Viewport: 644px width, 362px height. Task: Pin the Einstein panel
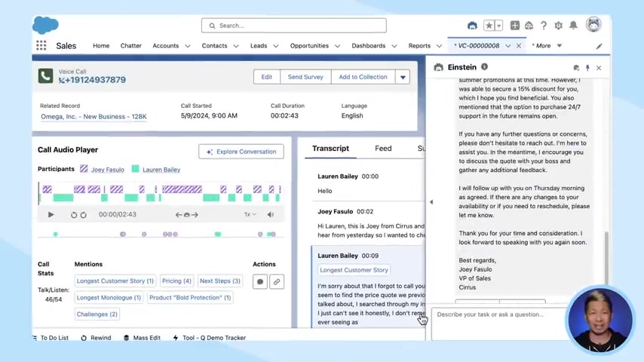(x=587, y=68)
